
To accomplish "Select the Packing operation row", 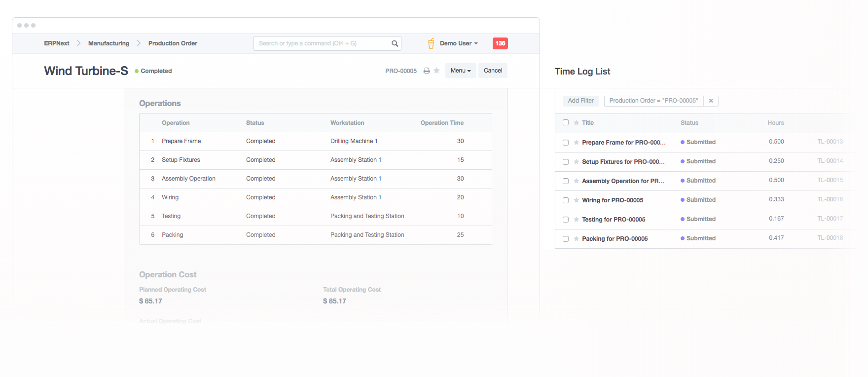I will (316, 235).
